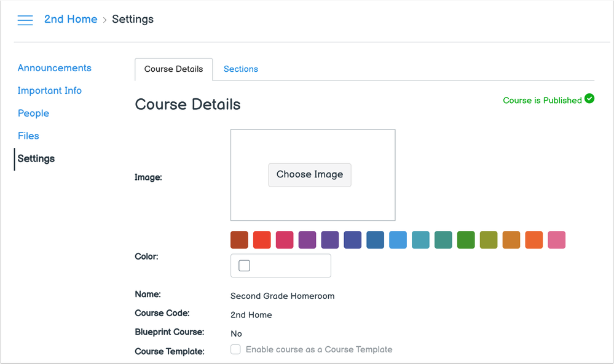Click the Blueprint Course No value
Image resolution: width=614 pixels, height=364 pixels.
click(x=236, y=333)
